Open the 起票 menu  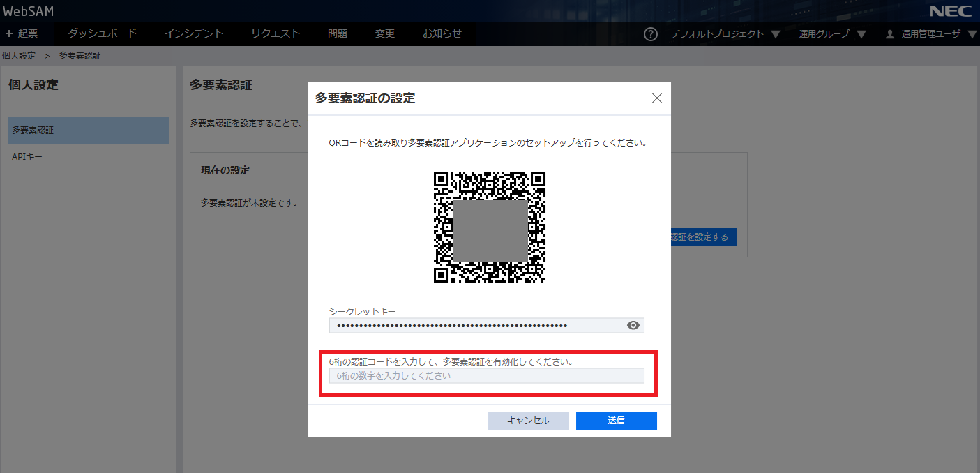pyautogui.click(x=22, y=33)
